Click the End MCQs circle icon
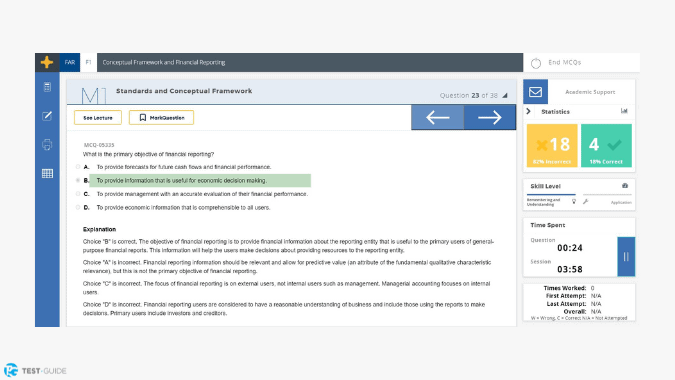The width and height of the screenshot is (675, 380). (536, 63)
